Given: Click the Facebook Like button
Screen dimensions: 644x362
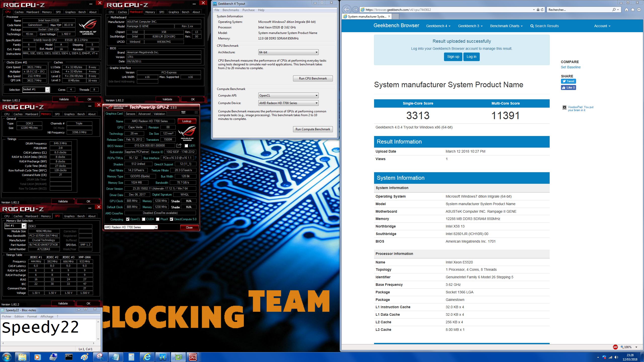Looking at the screenshot, I should pos(568,87).
